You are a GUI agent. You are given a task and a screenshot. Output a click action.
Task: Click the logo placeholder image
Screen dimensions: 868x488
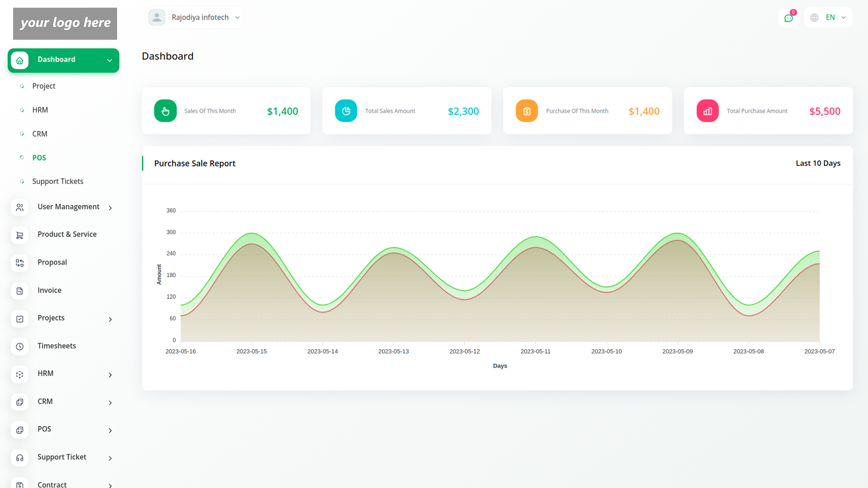(x=65, y=23)
